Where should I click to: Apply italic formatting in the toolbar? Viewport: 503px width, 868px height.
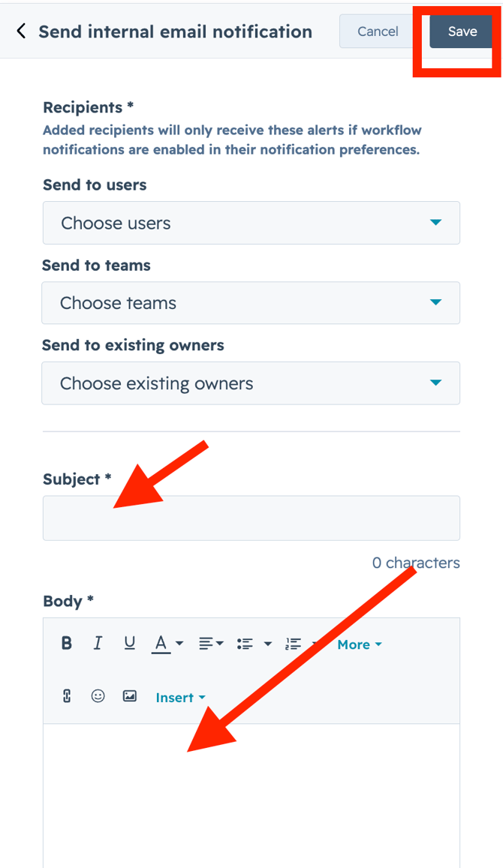point(98,644)
